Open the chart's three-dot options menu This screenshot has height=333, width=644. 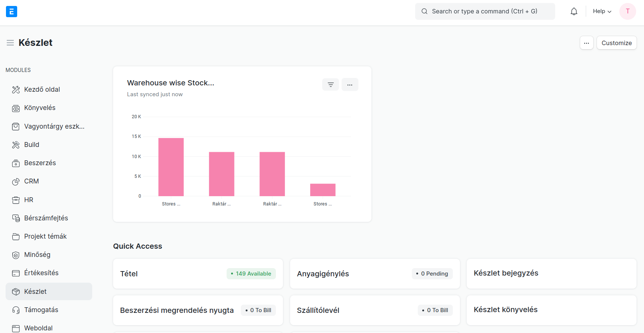[350, 85]
